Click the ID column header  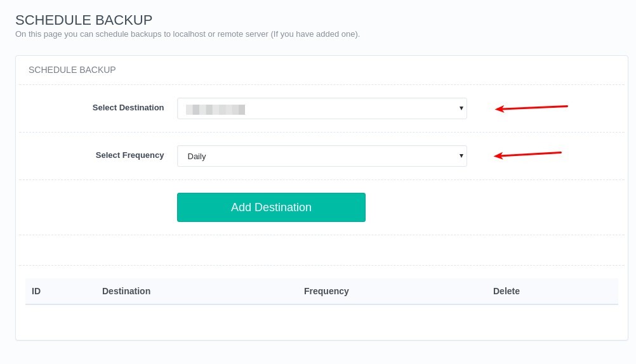tap(36, 291)
